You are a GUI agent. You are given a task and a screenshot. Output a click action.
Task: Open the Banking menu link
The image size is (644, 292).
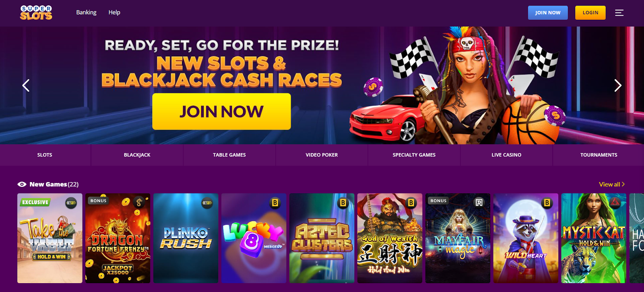click(86, 12)
